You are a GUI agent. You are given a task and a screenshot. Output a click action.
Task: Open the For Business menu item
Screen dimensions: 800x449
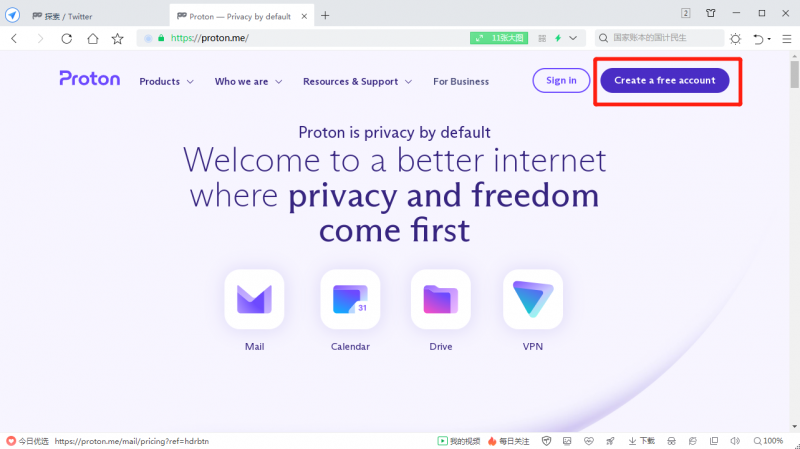coord(461,82)
